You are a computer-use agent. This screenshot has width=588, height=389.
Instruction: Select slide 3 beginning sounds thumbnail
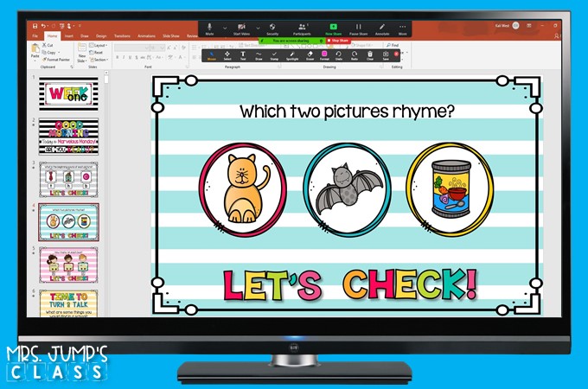pyautogui.click(x=68, y=180)
